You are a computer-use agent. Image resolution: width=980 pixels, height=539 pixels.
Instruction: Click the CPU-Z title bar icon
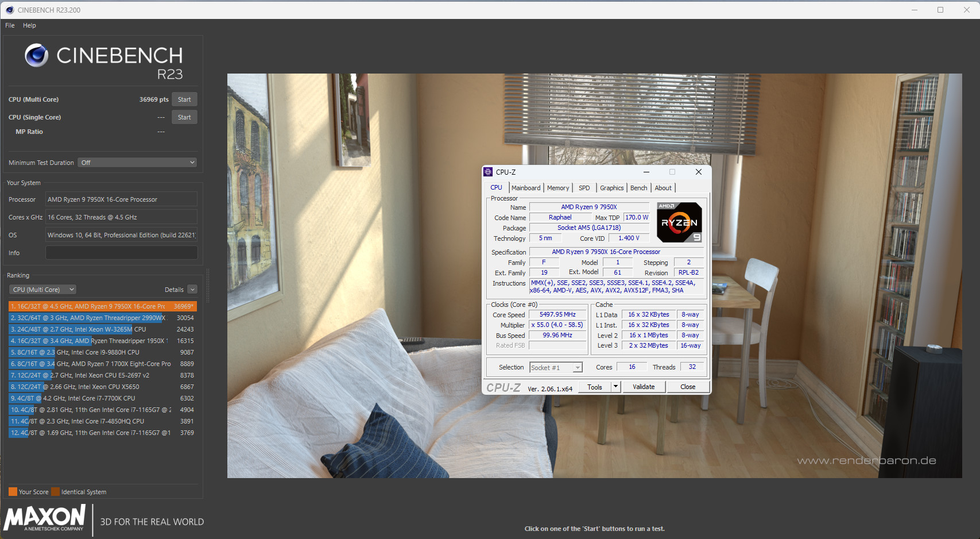click(x=488, y=172)
